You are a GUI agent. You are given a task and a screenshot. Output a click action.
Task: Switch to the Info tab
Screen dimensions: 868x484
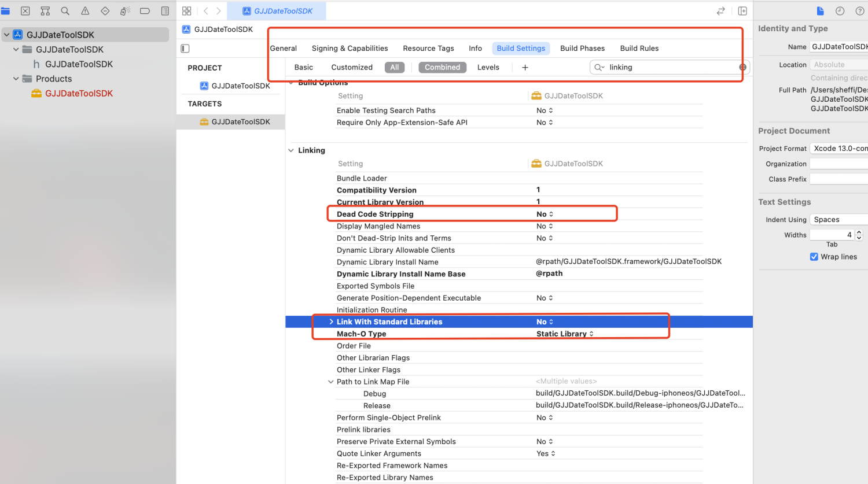[475, 49]
